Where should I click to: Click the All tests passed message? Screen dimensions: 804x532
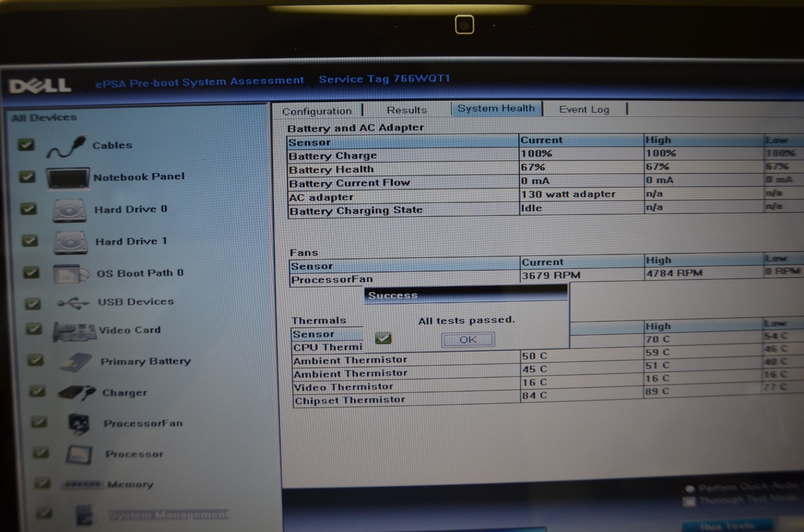click(x=467, y=320)
